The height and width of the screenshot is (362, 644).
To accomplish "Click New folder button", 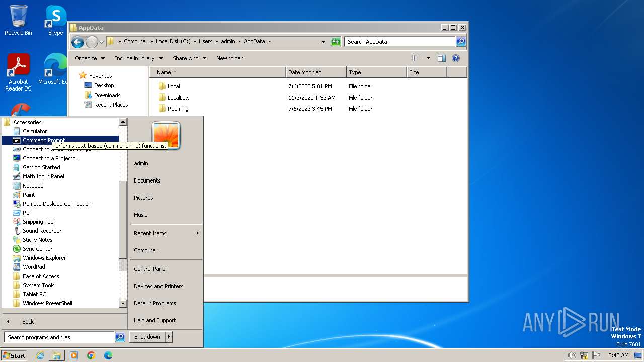I will (x=229, y=58).
